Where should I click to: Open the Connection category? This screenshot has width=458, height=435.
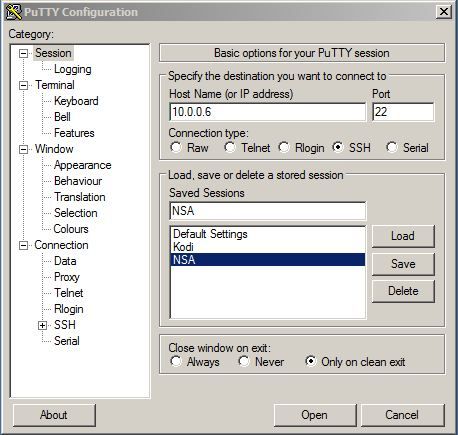click(61, 245)
